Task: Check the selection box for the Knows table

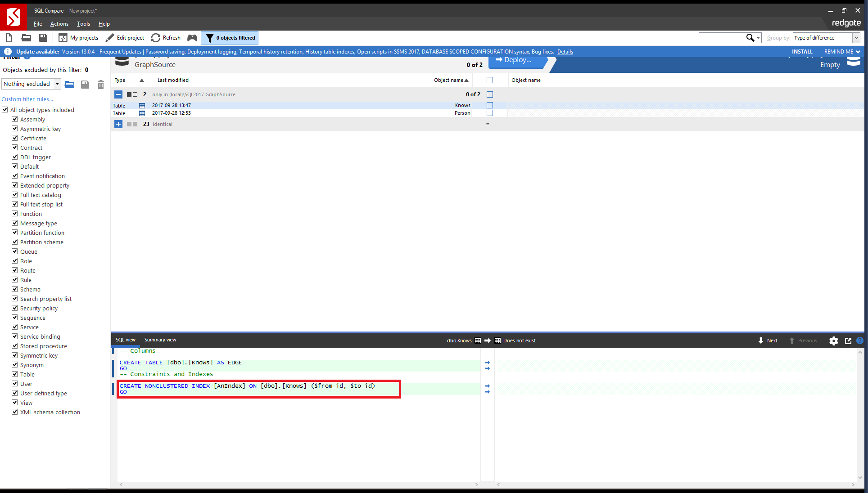Action: coord(490,105)
